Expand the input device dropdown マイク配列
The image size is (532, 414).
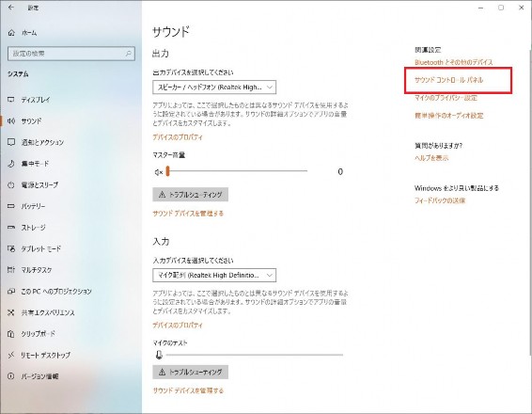coord(214,275)
